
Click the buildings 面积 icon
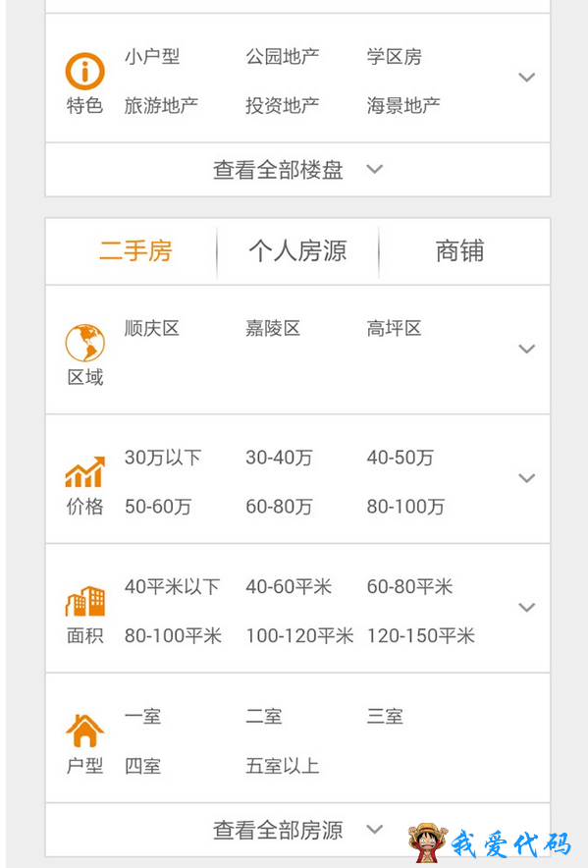(x=84, y=601)
